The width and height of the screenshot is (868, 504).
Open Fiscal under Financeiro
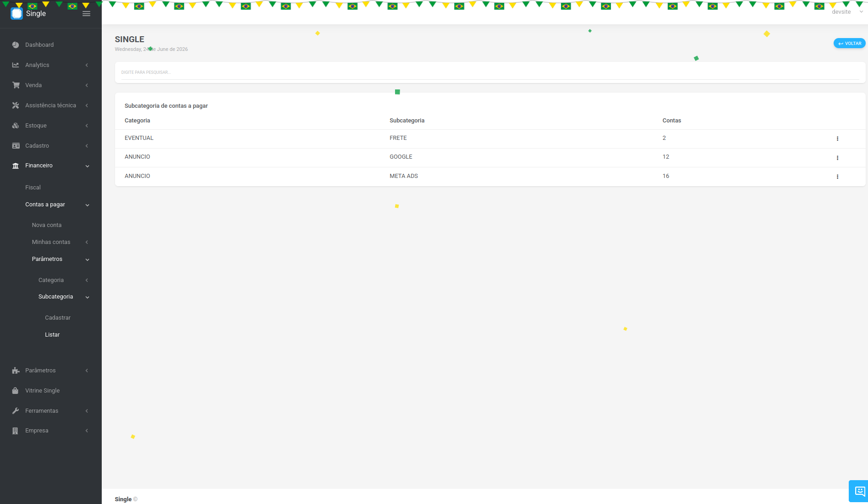click(33, 188)
